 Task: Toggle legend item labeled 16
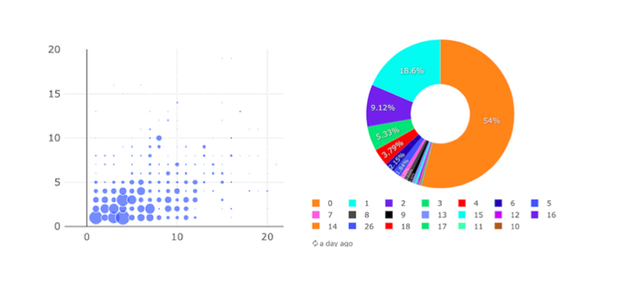[x=544, y=215]
